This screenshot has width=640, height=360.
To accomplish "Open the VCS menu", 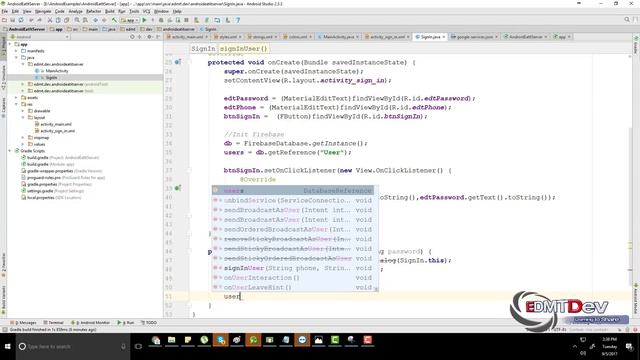I will 146,11.
